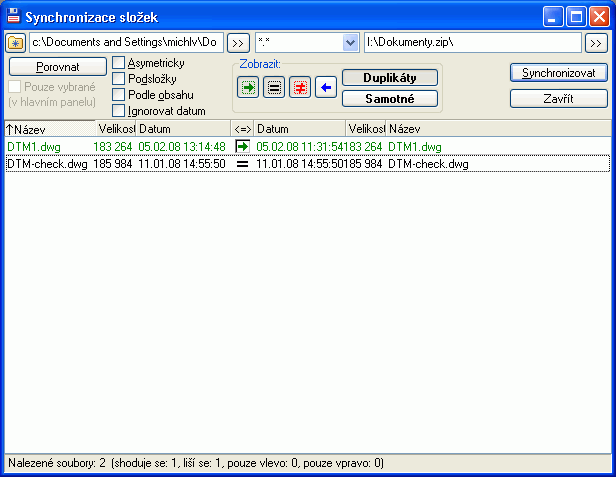Click left date 11.01.08 14:55:50
This screenshot has width=616, height=477.
(x=182, y=164)
